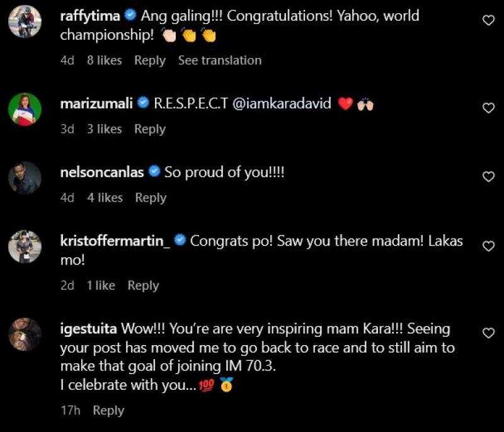Open the @iamkaradavid mention link
This screenshot has width=504, height=432.
coord(282,104)
